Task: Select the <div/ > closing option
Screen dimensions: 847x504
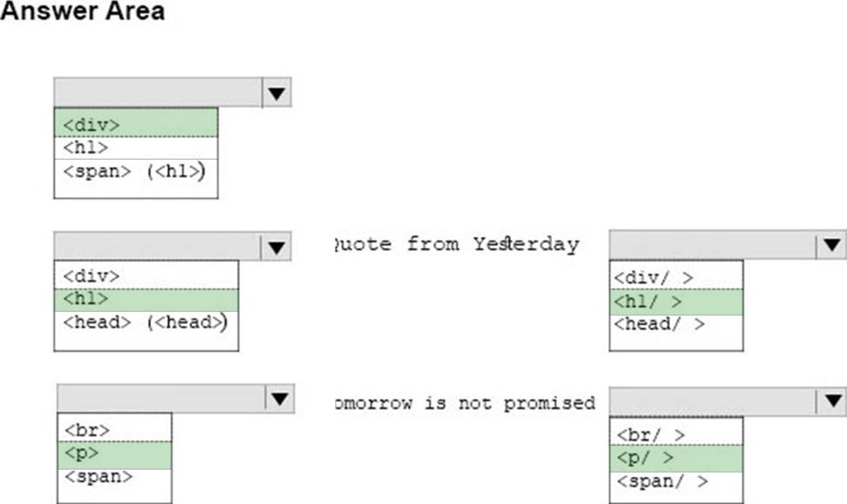Action: click(x=677, y=277)
